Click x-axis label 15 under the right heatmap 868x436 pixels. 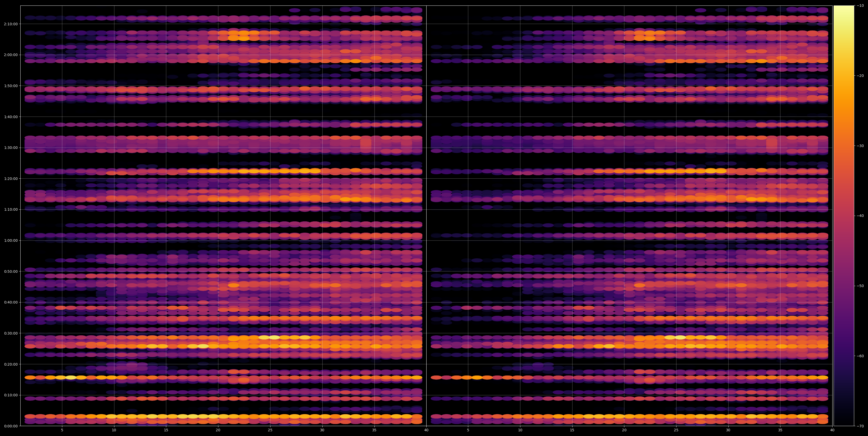(x=572, y=430)
